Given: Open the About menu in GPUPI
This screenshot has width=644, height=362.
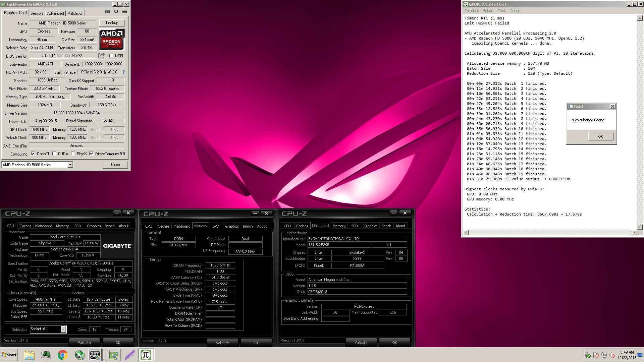Looking at the screenshot, I should (515, 11).
